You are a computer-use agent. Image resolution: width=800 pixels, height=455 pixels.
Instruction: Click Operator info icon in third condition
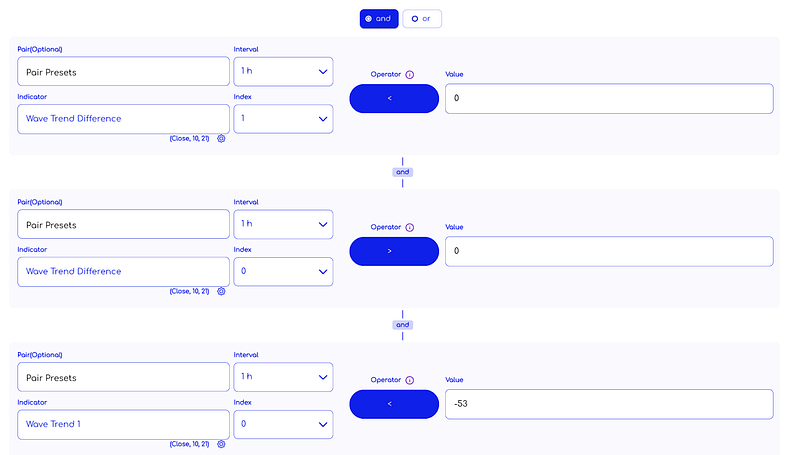[410, 380]
